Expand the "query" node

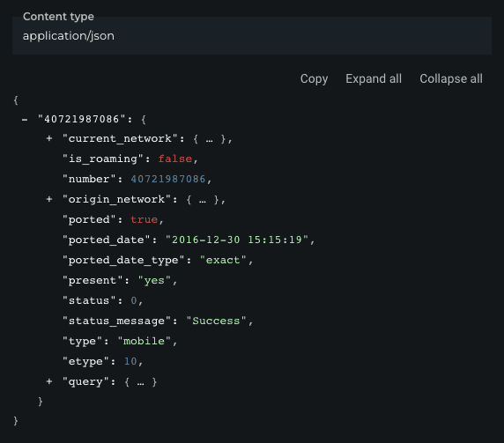pos(49,381)
